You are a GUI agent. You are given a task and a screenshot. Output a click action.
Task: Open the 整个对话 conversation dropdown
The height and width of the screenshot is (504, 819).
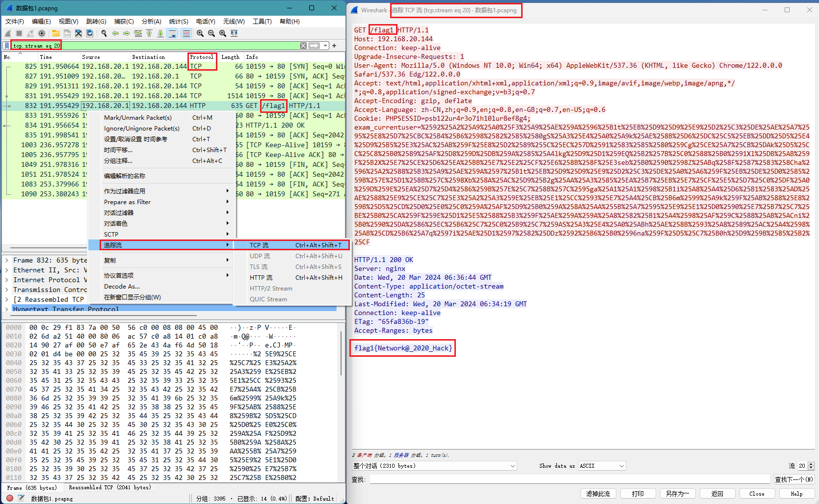[x=434, y=466]
